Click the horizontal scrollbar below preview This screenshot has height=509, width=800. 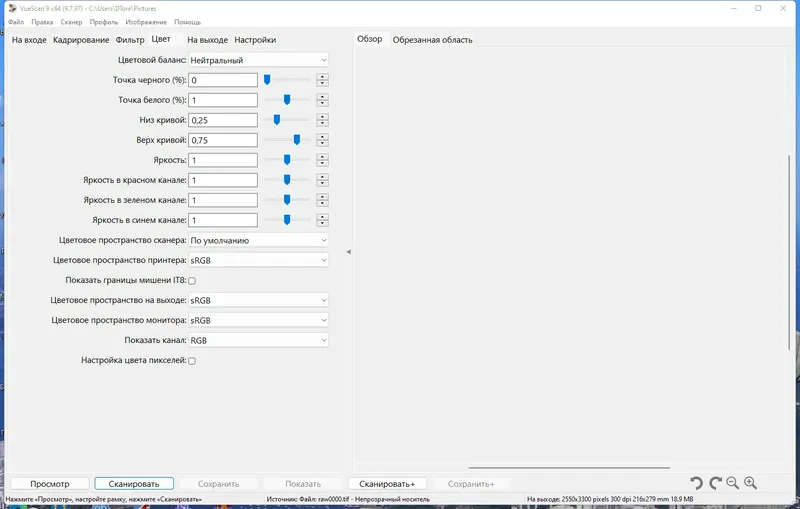click(569, 467)
